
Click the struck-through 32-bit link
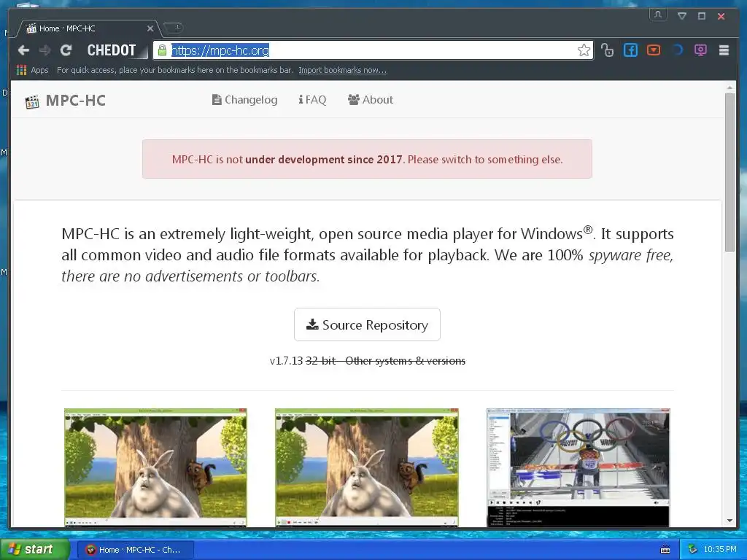coord(321,361)
